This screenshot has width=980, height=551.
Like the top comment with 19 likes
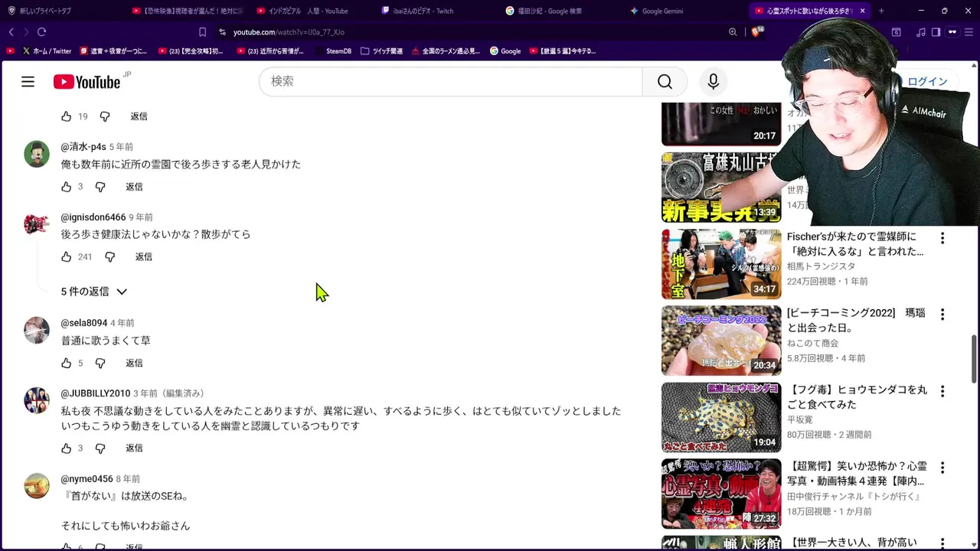pyautogui.click(x=67, y=116)
